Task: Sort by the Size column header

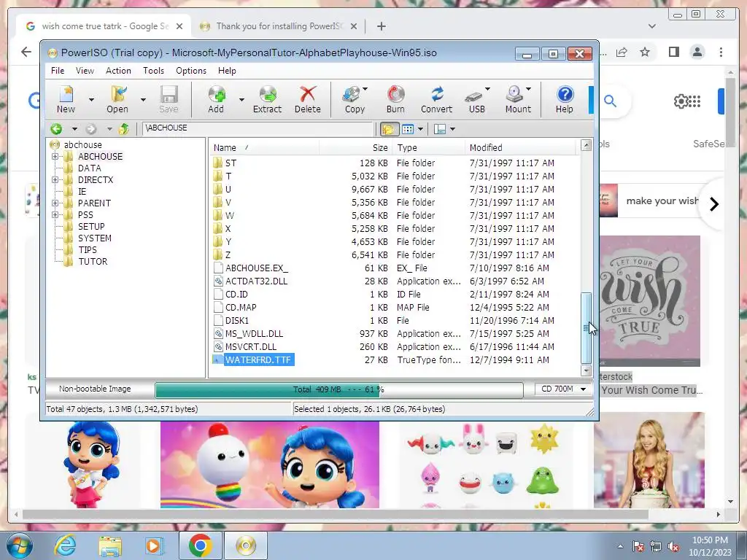Action: point(355,147)
